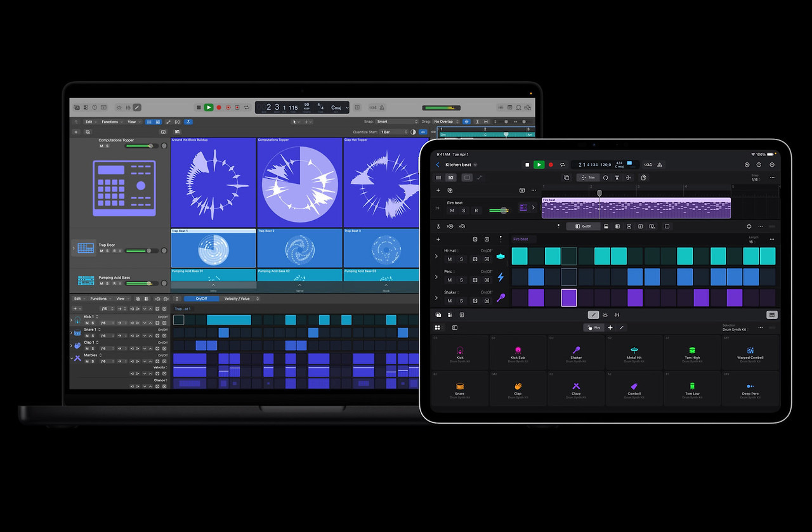Click the iPad keyboard icon right of the view bar

click(x=772, y=315)
